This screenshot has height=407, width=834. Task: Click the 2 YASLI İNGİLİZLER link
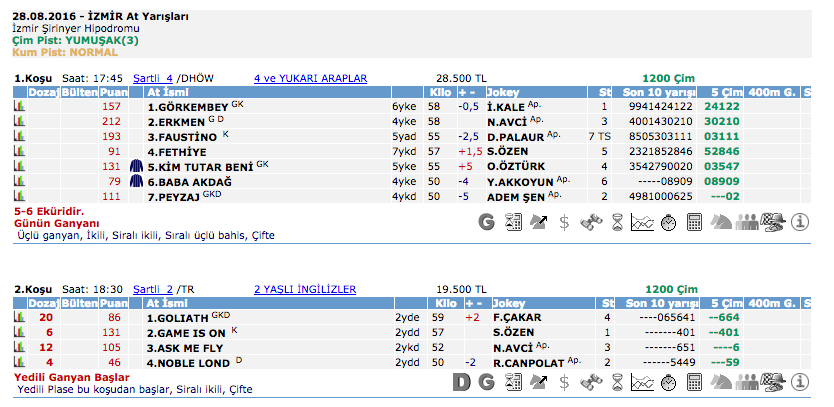[305, 288]
